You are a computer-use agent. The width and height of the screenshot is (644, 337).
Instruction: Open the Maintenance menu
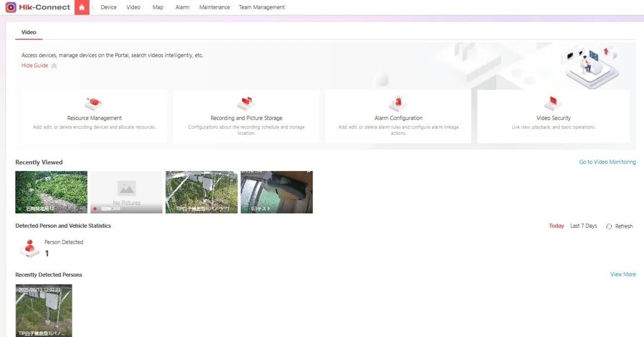coord(215,8)
